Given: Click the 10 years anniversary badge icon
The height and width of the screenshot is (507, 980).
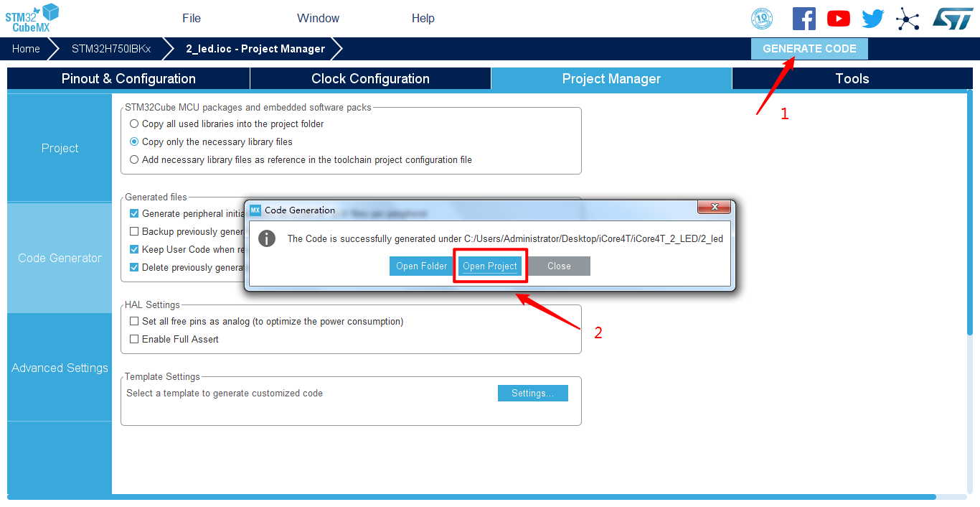Looking at the screenshot, I should (762, 19).
